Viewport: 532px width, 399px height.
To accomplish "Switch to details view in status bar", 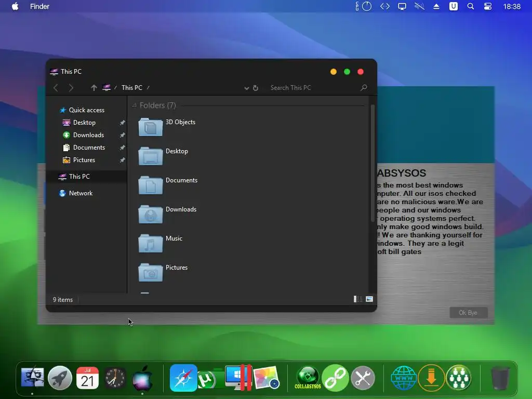I will tap(358, 299).
